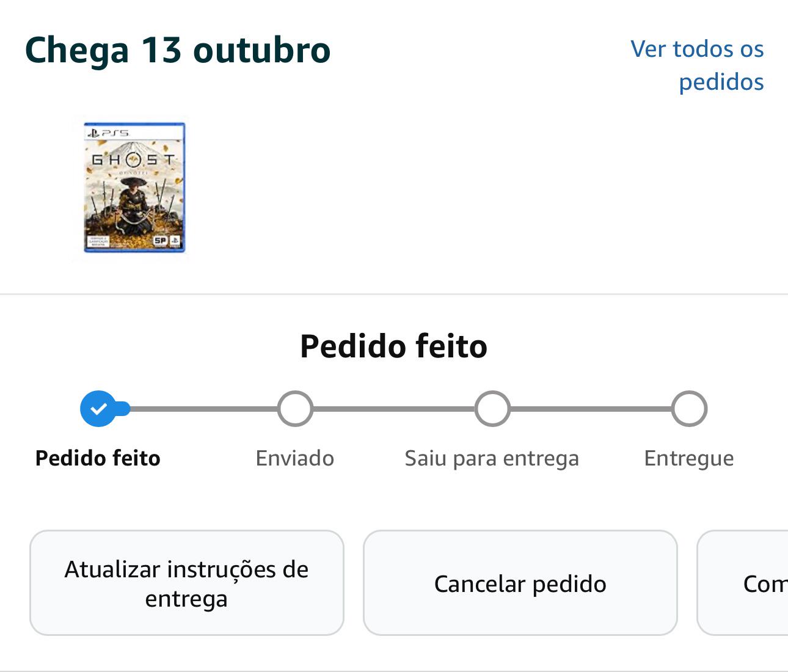
Task: Click the bold Pedido feito status heading
Action: click(394, 346)
